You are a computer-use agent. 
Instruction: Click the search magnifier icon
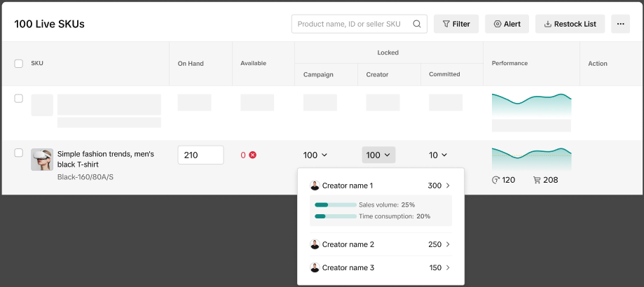[417, 24]
